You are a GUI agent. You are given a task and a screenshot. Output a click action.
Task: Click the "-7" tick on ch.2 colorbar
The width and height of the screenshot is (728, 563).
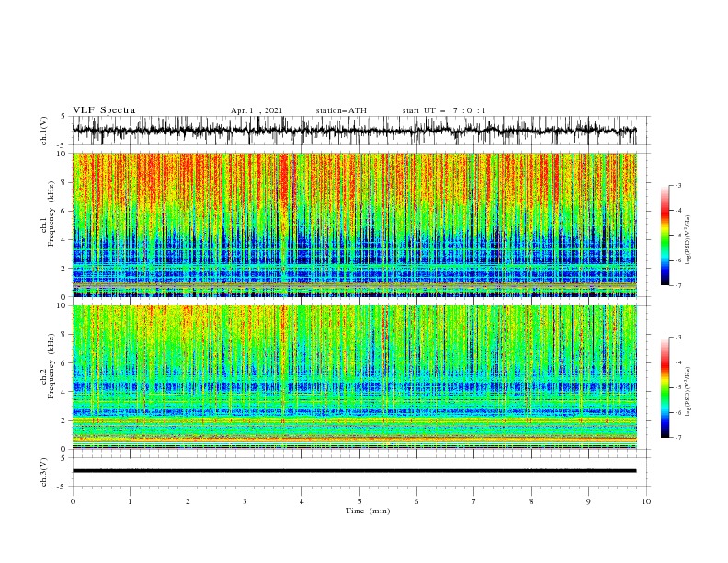coord(677,438)
